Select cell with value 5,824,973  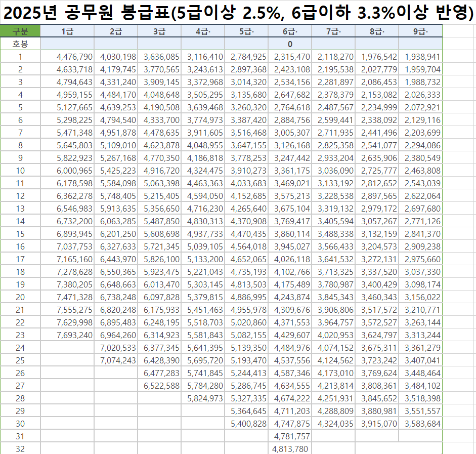[203, 398]
